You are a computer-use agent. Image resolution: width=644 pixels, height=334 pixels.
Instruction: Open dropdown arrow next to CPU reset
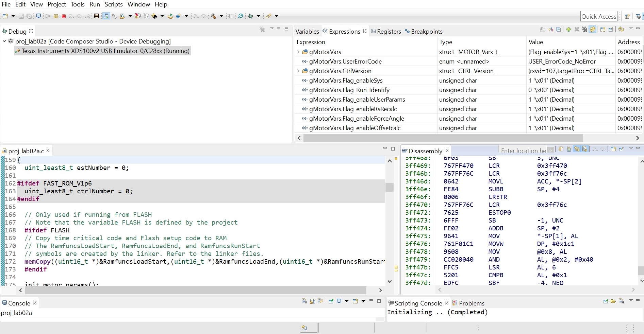point(162,16)
